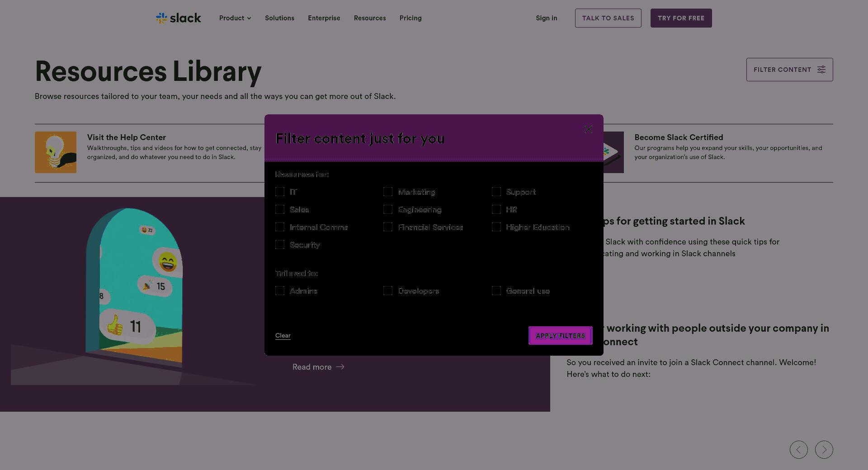Open Pricing in the navigation
Image resolution: width=868 pixels, height=470 pixels.
[410, 18]
